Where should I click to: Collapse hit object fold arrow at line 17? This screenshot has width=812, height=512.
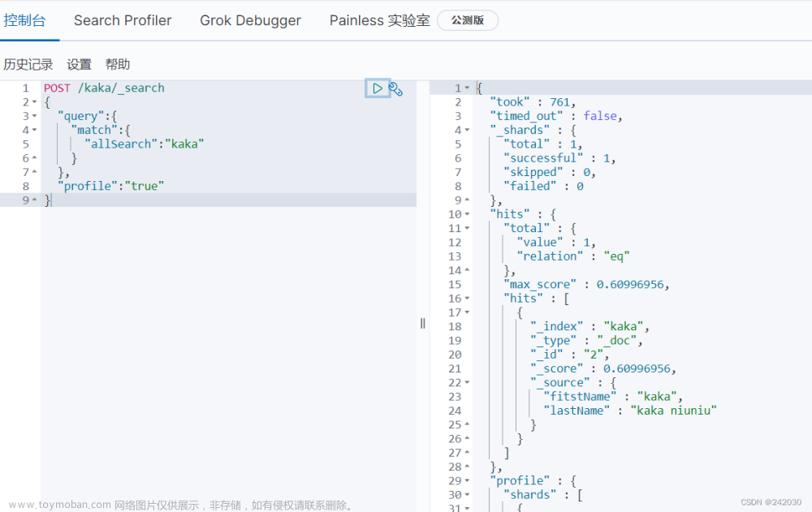[467, 312]
